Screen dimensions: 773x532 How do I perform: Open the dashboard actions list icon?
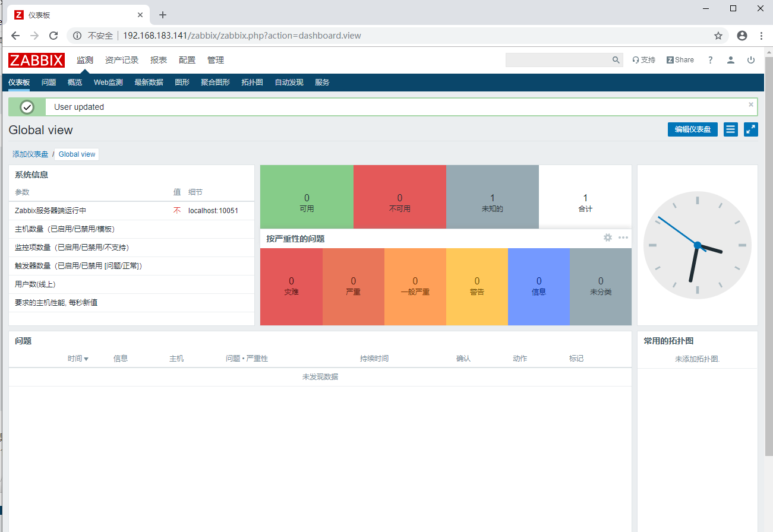[x=731, y=129]
